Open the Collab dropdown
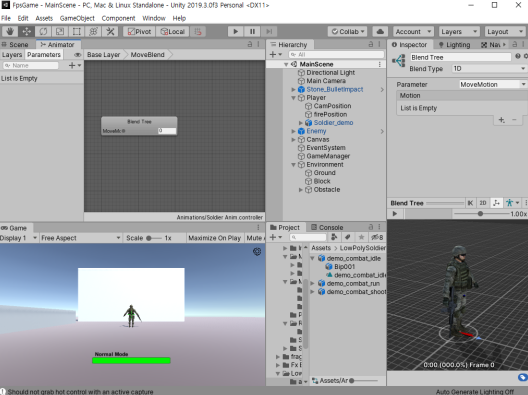Viewport: 528px width, 395px height. pos(348,32)
